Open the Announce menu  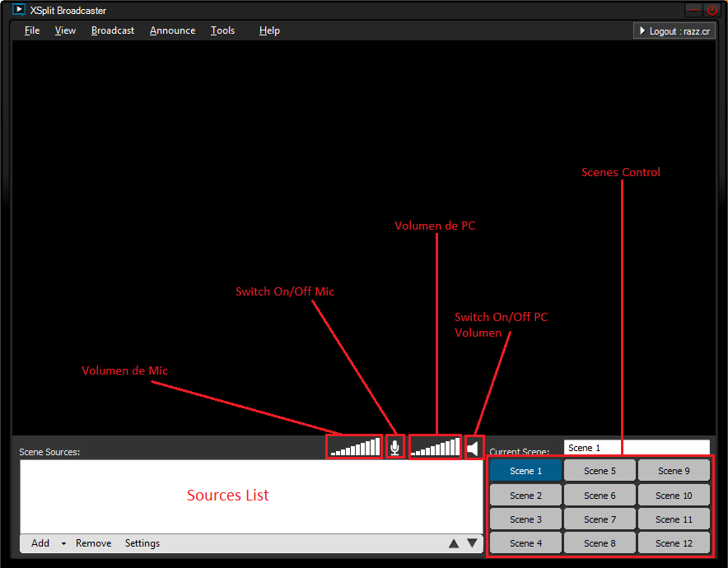(x=173, y=30)
